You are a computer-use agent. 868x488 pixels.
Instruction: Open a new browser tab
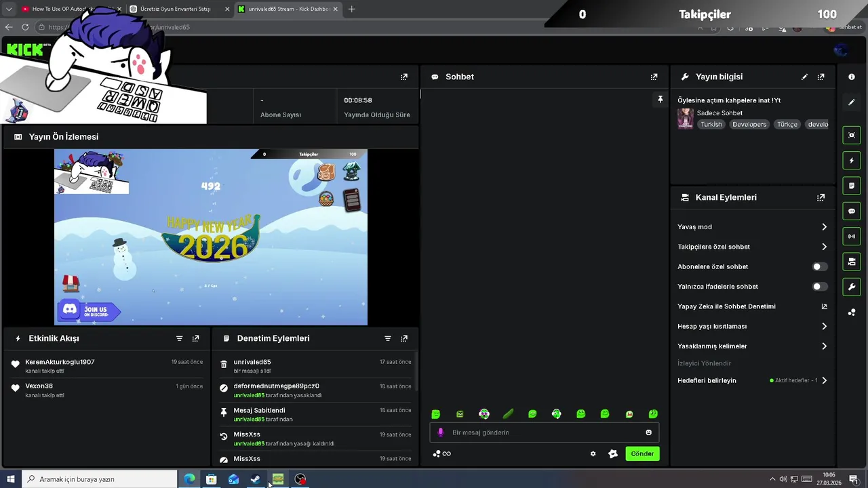(351, 9)
